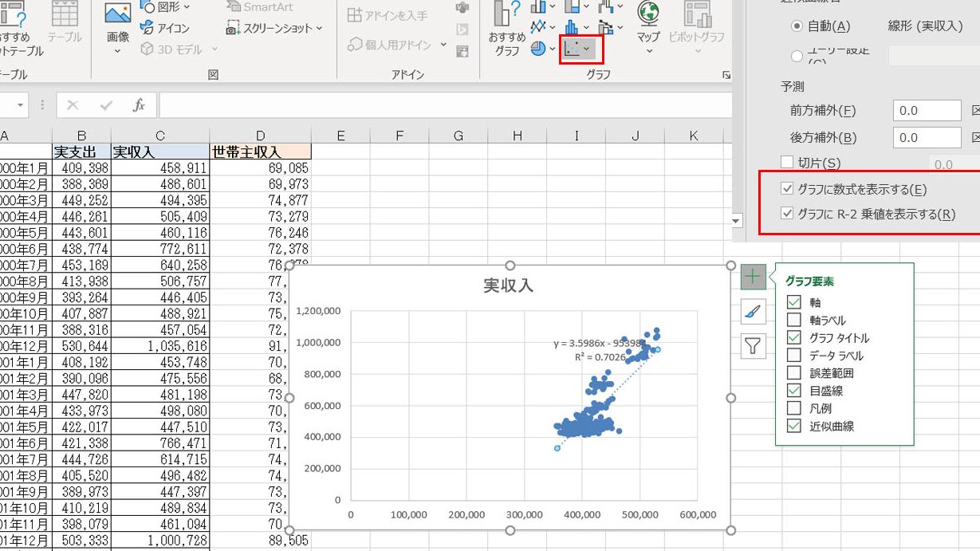Toggle the 近似曲線 trendline checkbox
Screen dimensions: 980x551
click(x=794, y=427)
